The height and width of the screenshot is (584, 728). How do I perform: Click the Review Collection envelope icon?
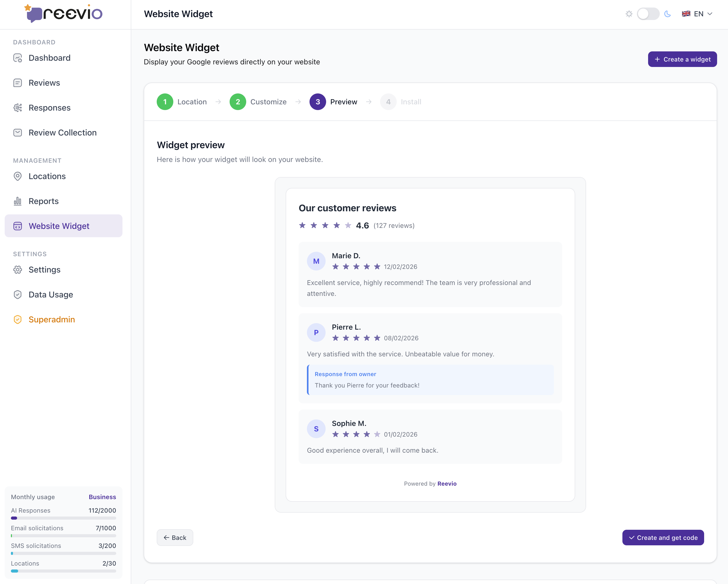pos(18,133)
